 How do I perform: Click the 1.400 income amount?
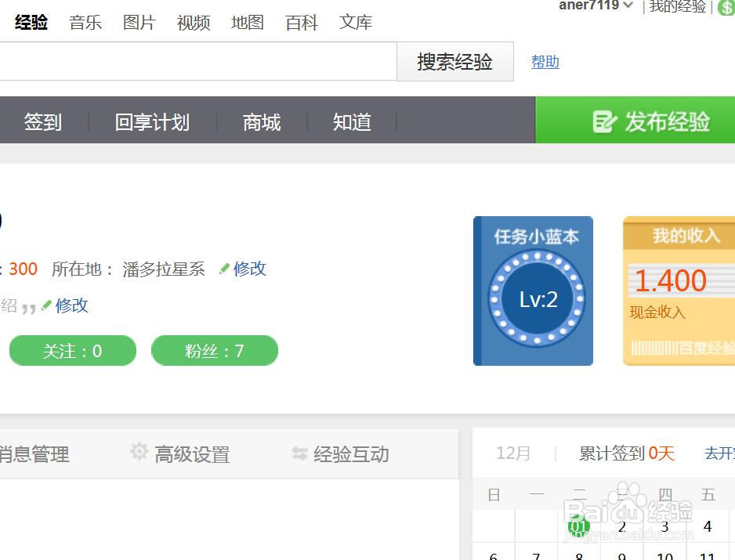pos(671,280)
